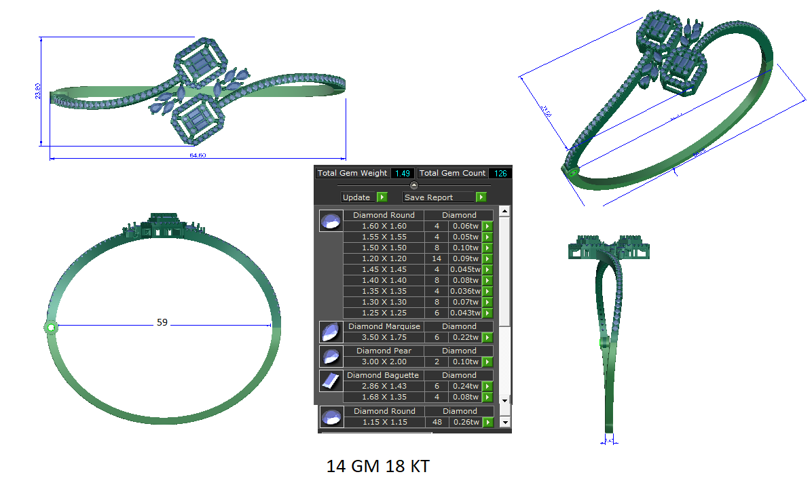The height and width of the screenshot is (504, 812).
Task: Collapse panel with the center circular arrow handle
Action: coord(413,185)
